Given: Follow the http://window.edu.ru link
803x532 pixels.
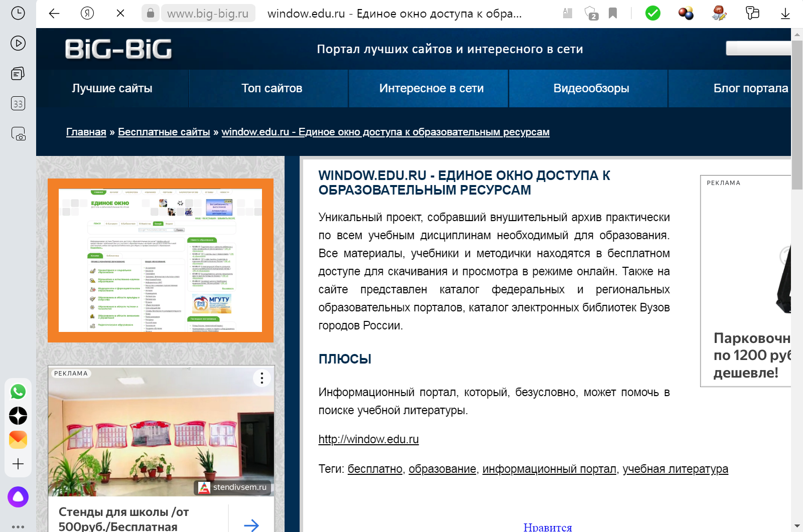Looking at the screenshot, I should pyautogui.click(x=368, y=439).
